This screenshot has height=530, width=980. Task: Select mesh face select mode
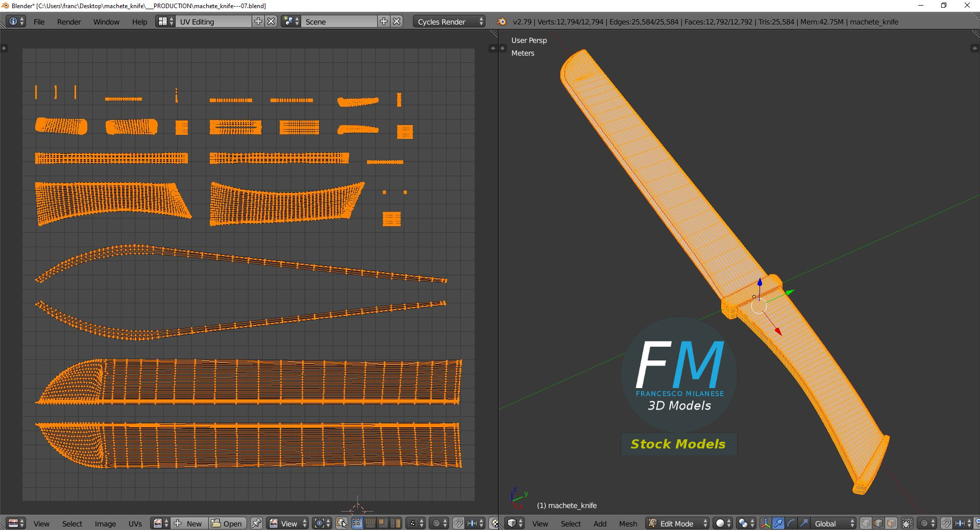coord(891,523)
